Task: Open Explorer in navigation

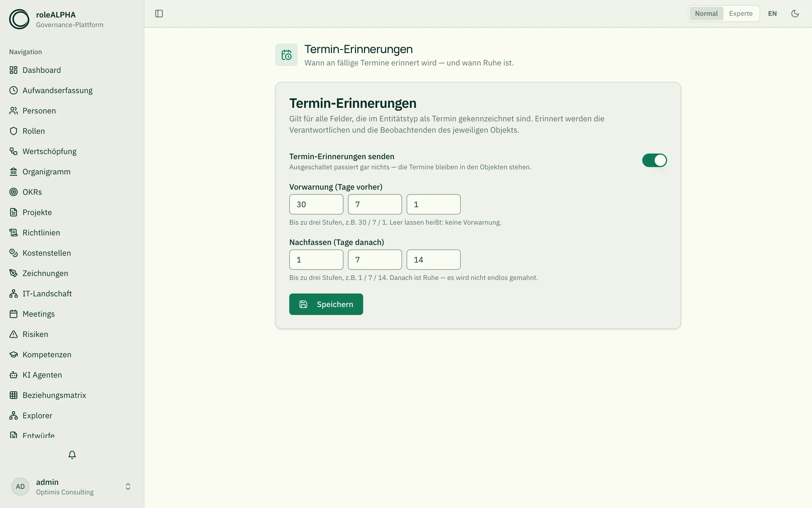Action: pyautogui.click(x=72, y=416)
